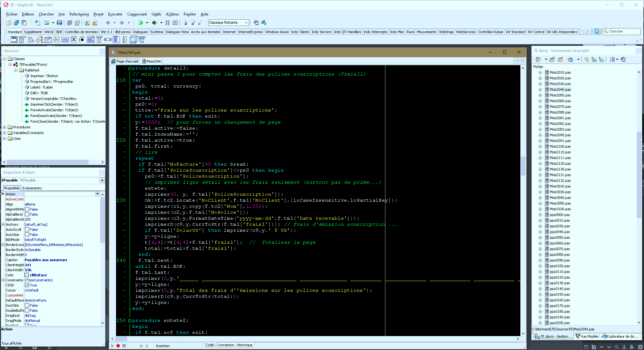Click the run-without-debugging bug icon

pos(154,23)
